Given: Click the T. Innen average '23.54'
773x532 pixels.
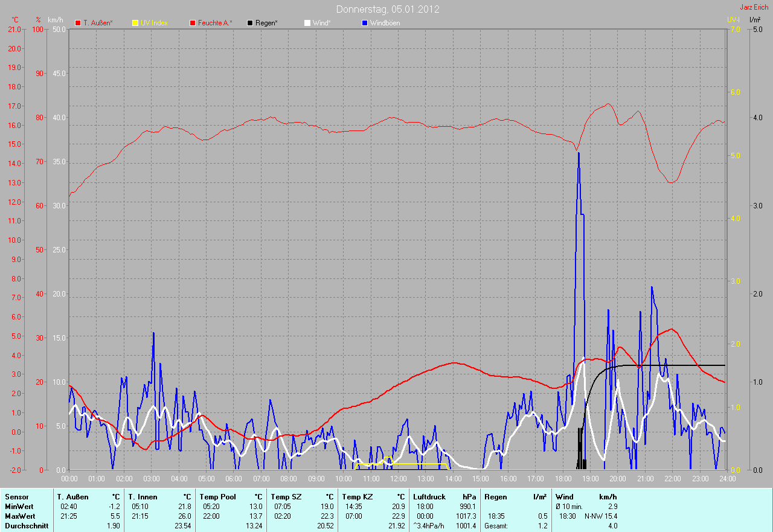Looking at the screenshot, I should click(x=183, y=526).
